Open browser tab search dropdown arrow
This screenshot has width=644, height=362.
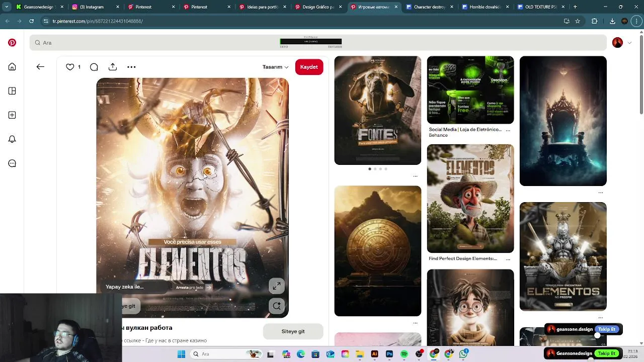tap(7, 7)
